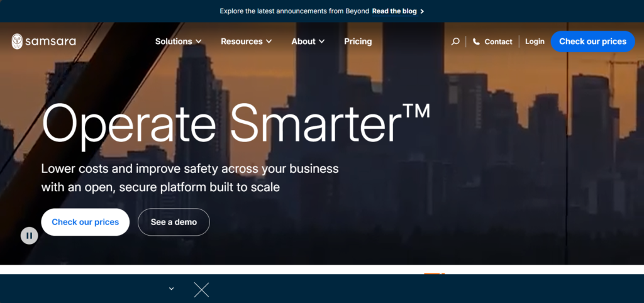Open the search magnifier icon

(x=455, y=41)
